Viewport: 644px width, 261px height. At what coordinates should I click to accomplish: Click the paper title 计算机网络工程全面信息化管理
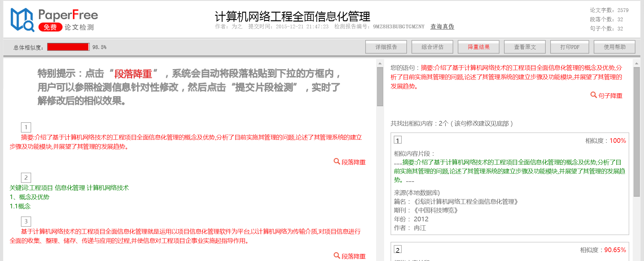coord(292,16)
